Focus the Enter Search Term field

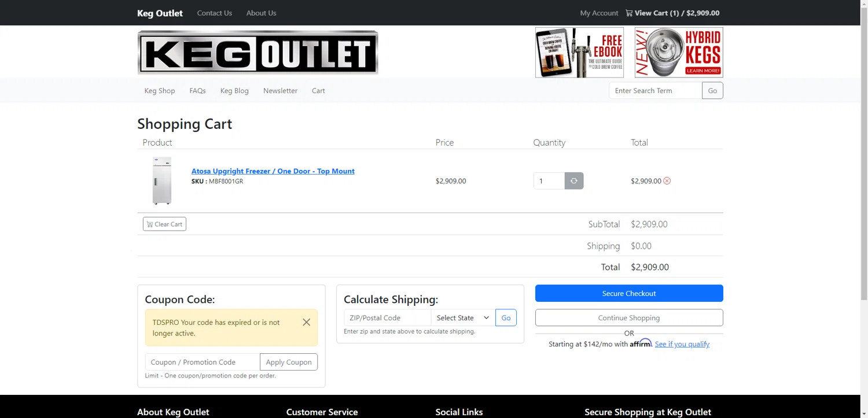[x=656, y=91]
